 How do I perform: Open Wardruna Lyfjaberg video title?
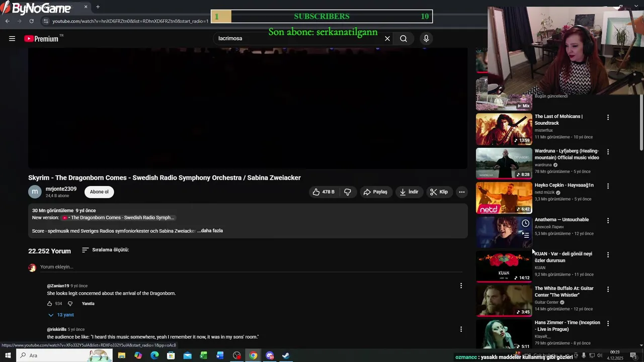567,154
